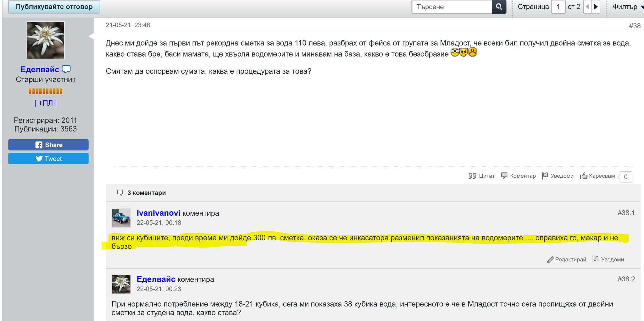This screenshot has height=321, width=644.
Task: Report comment #38.1 with Уведоми
Action: 608,259
